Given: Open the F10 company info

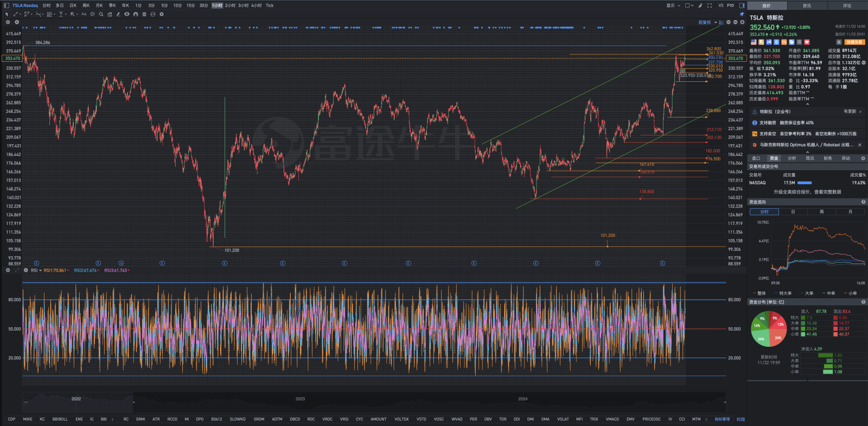Looking at the screenshot, I should coord(730,5).
